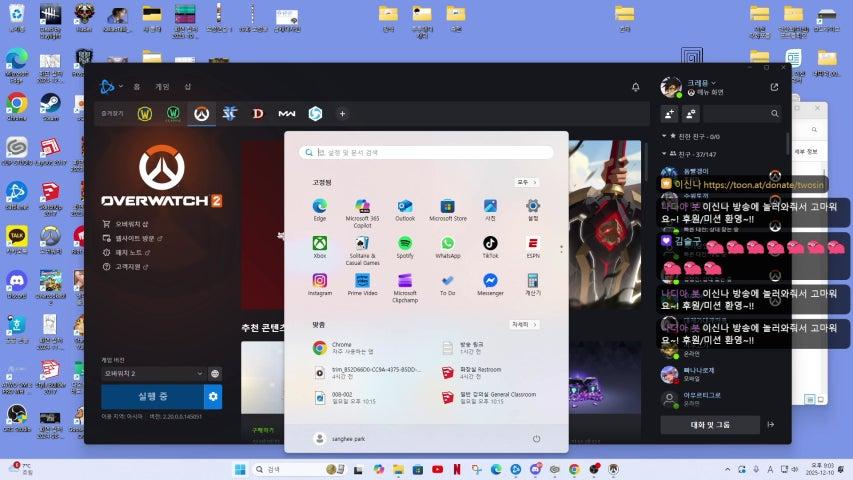Select Overwatch icon in Battle.net favorites bar

tap(201, 114)
